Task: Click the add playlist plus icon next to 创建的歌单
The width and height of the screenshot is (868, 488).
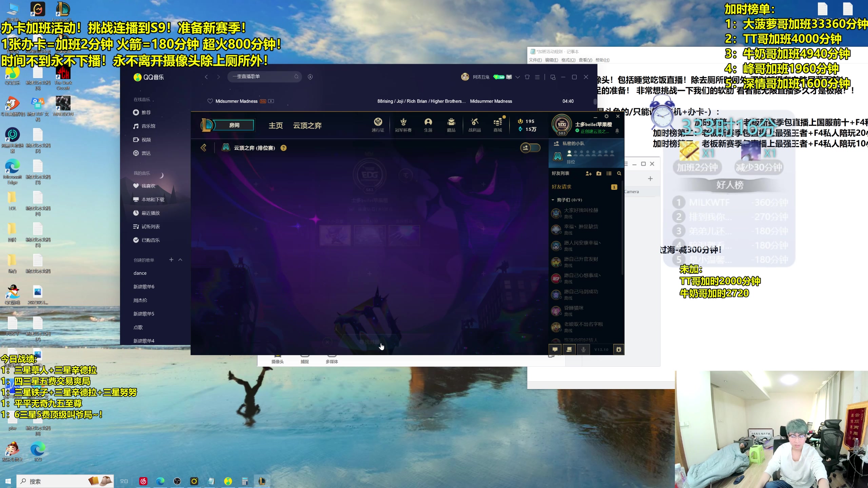Action: [x=171, y=260]
